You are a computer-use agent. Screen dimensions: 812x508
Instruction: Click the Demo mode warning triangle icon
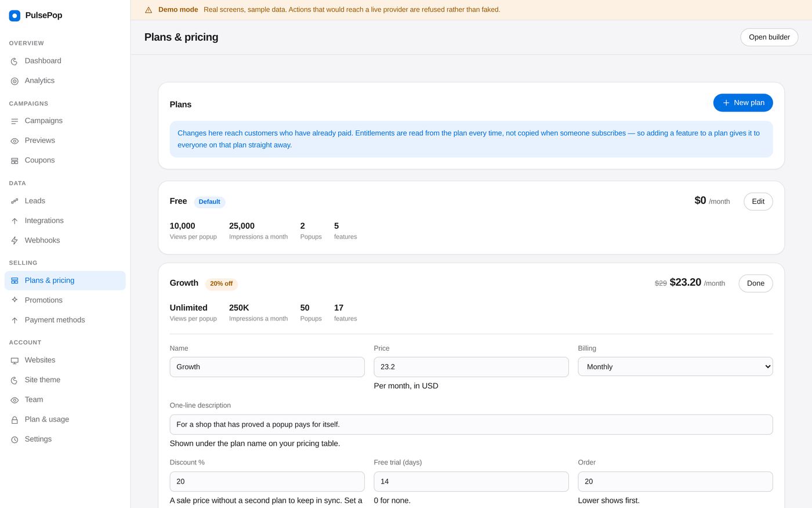click(x=148, y=10)
